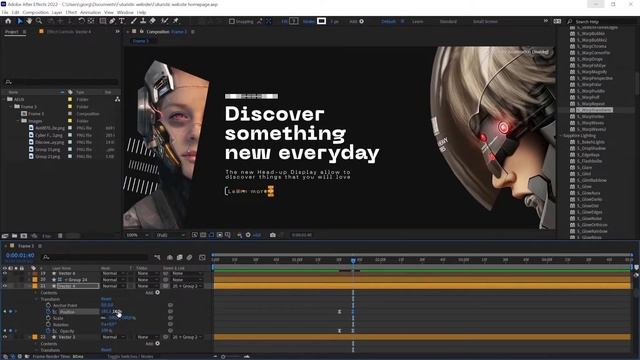Viewport: 640px width, 360px height.
Task: Click the Position stopwatch on Vector 4
Action: click(x=48, y=311)
